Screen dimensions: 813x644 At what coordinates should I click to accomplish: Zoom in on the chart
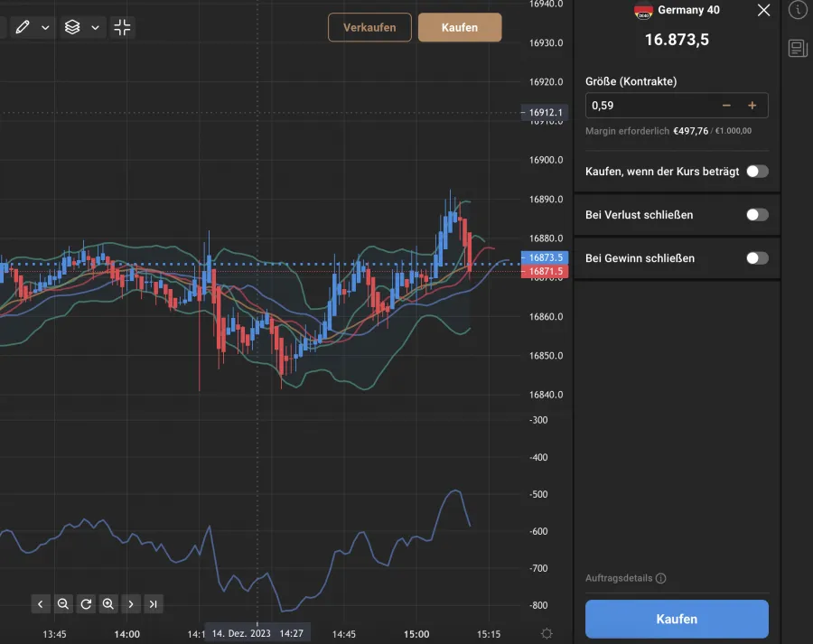tap(108, 603)
